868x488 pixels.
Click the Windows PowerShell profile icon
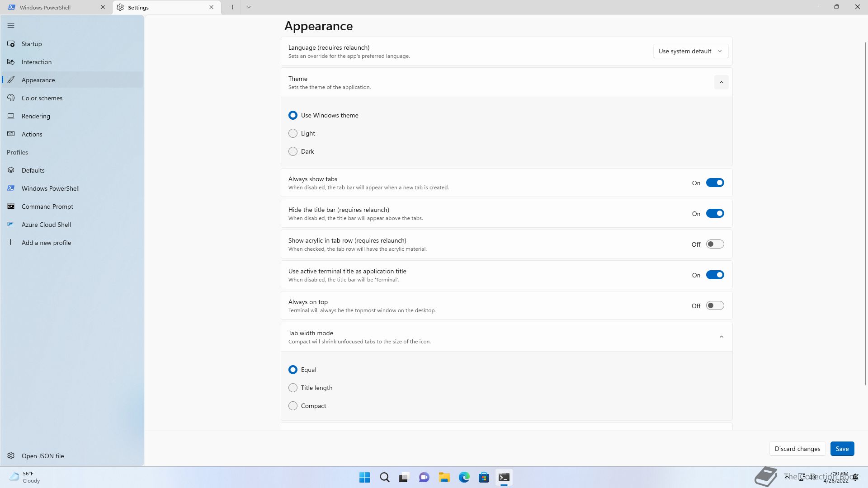[11, 188]
